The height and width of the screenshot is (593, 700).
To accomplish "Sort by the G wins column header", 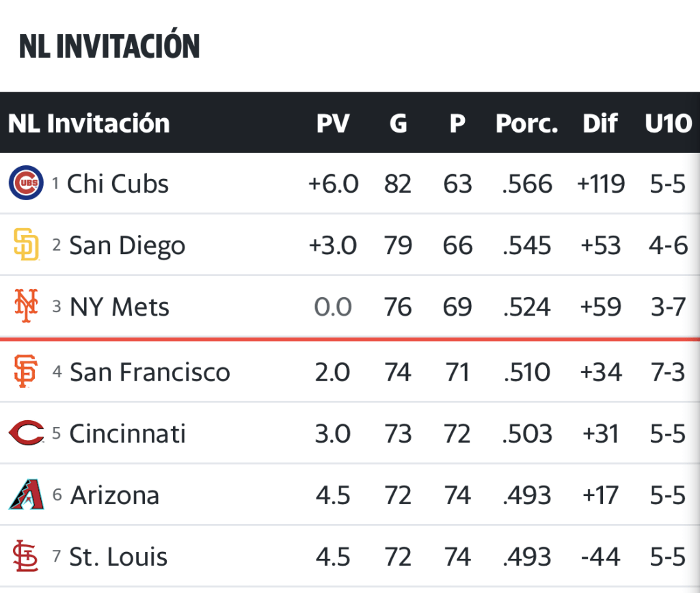I will pyautogui.click(x=398, y=124).
